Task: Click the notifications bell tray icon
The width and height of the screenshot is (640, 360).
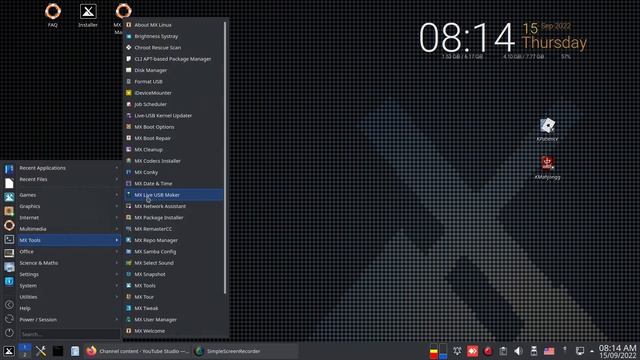Action: (x=457, y=351)
